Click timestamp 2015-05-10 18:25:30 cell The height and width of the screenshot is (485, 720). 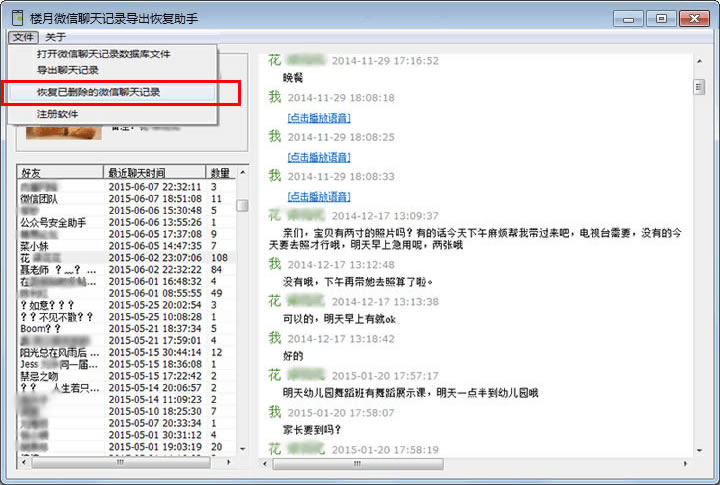[155, 412]
